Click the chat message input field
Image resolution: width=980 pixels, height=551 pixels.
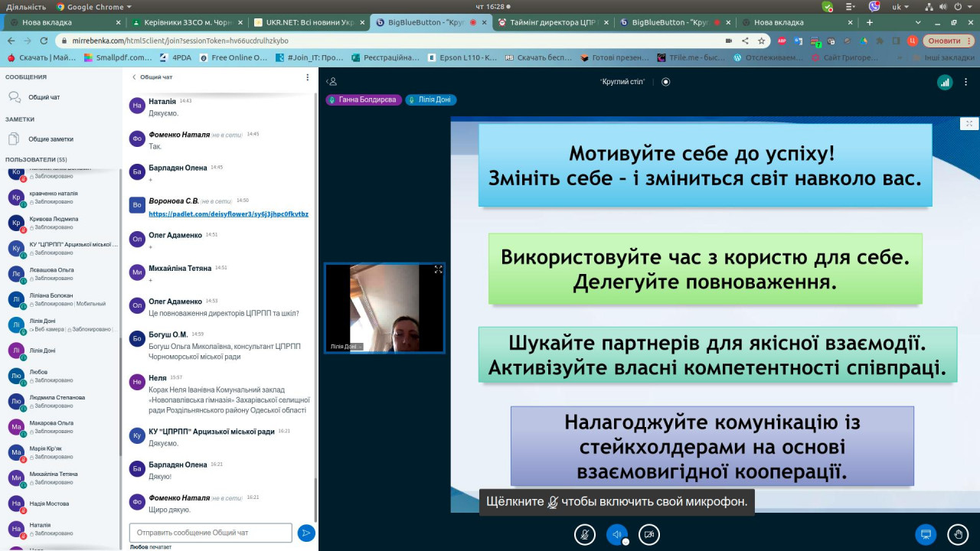211,533
